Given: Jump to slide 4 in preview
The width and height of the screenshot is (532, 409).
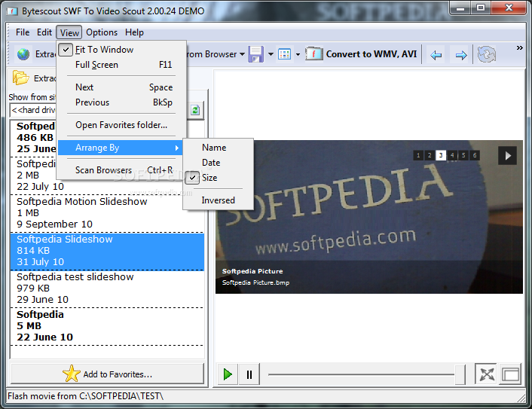Looking at the screenshot, I should (452, 155).
